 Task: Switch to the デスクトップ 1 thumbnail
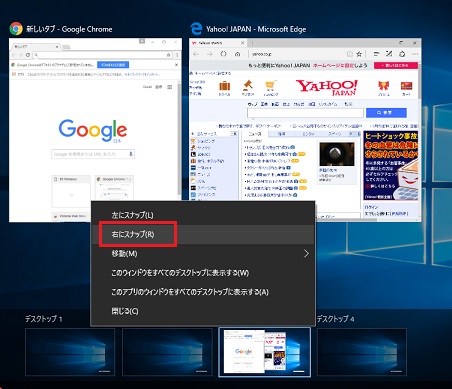70,352
